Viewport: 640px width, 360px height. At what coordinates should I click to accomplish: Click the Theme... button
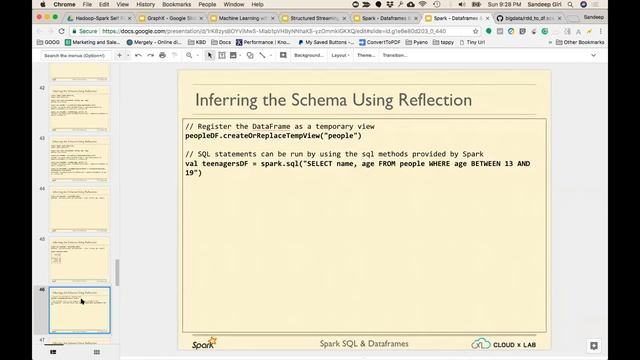[x=366, y=55]
